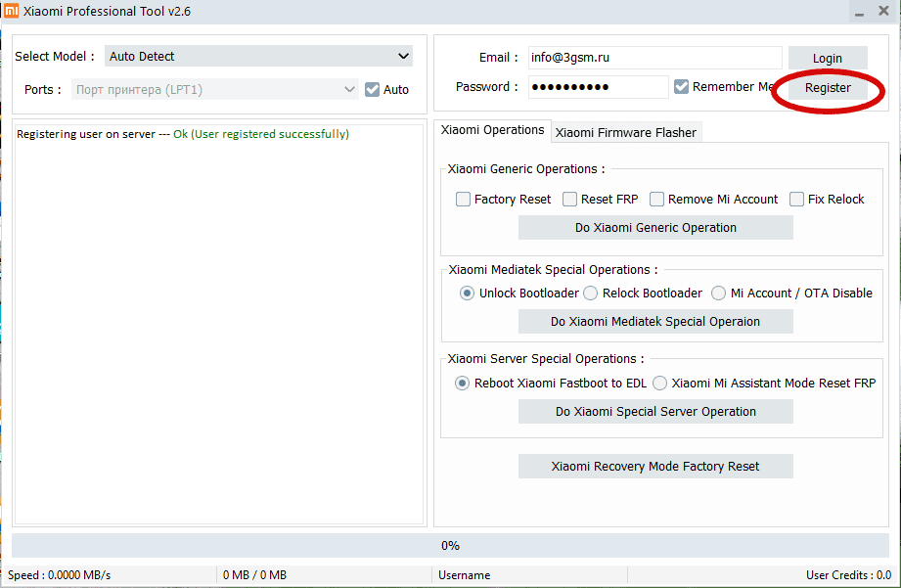Select the Relock Bootloader radio button
The width and height of the screenshot is (901, 588).
pos(590,294)
